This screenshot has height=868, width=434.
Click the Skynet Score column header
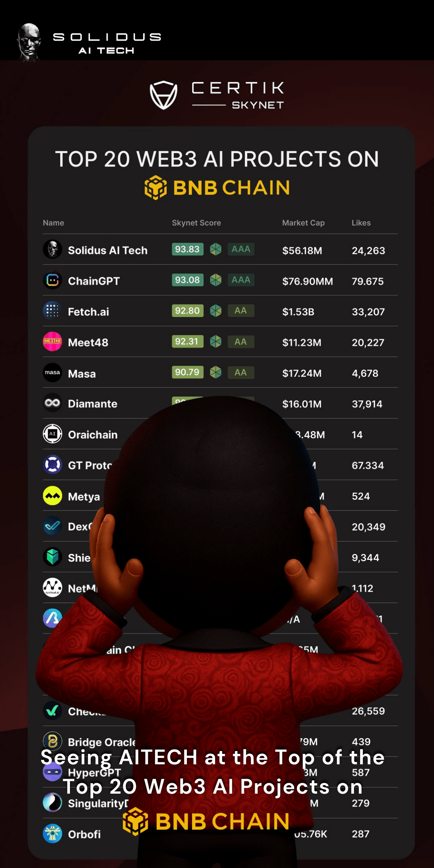click(197, 223)
